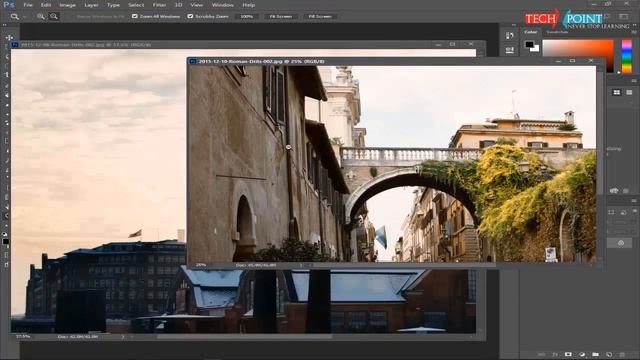Maximize the front Roman-Drills-002 window

(x=572, y=61)
